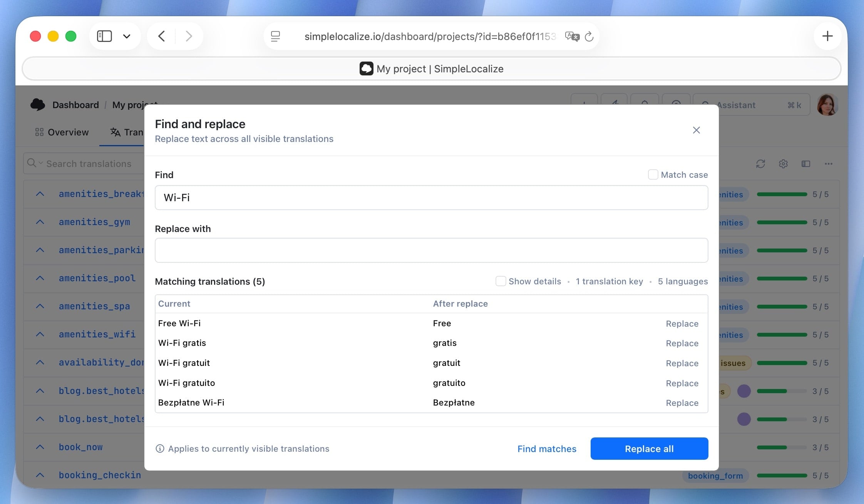Click the refresh translations icon
Screen dimensions: 864x504
(760, 164)
